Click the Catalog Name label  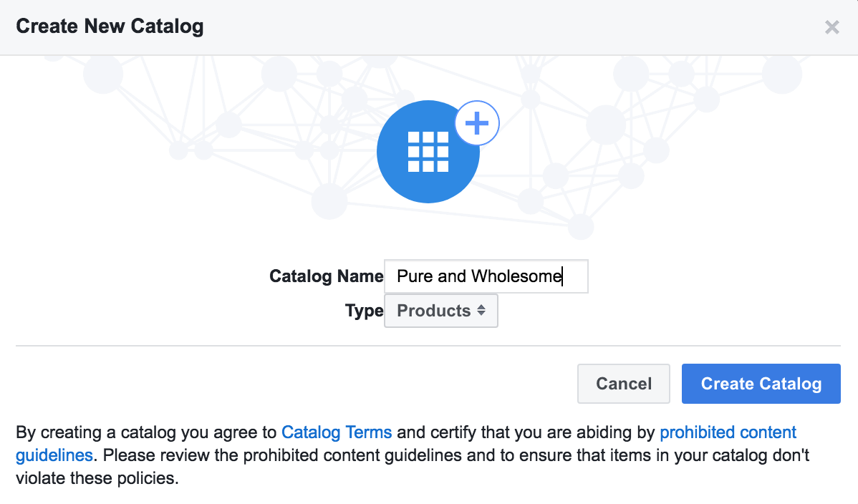pos(326,276)
